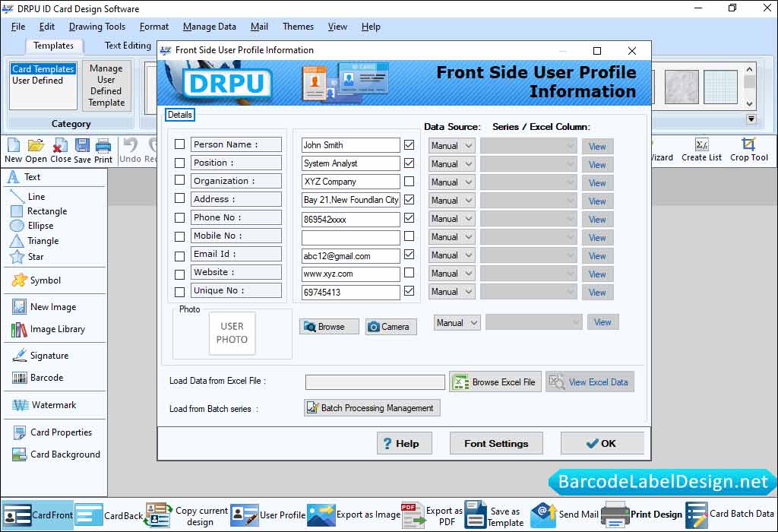Image resolution: width=778 pixels, height=532 pixels.
Task: Open the Symbol tool
Action: (x=36, y=280)
